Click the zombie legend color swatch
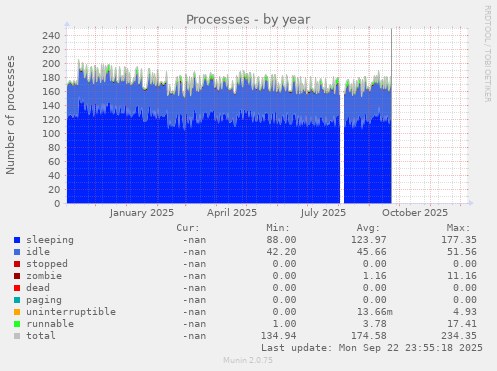This screenshot has height=371, width=497. (17, 276)
